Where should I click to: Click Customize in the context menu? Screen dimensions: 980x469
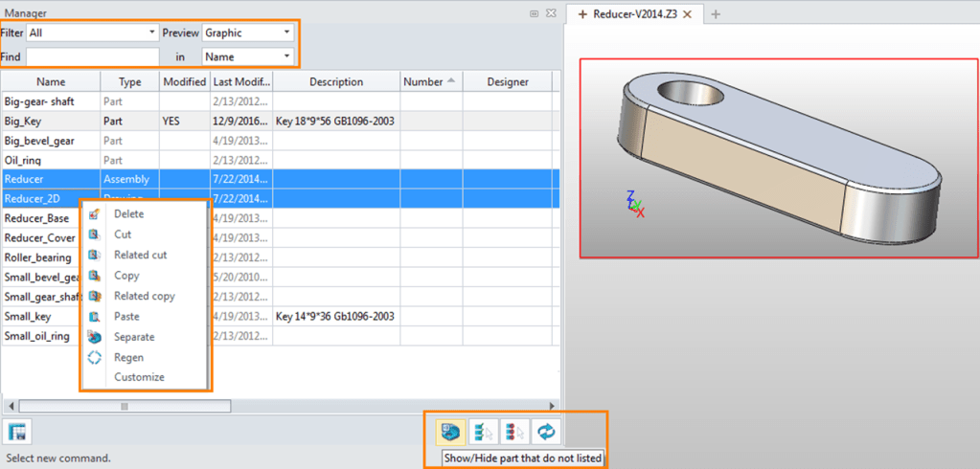(x=139, y=377)
